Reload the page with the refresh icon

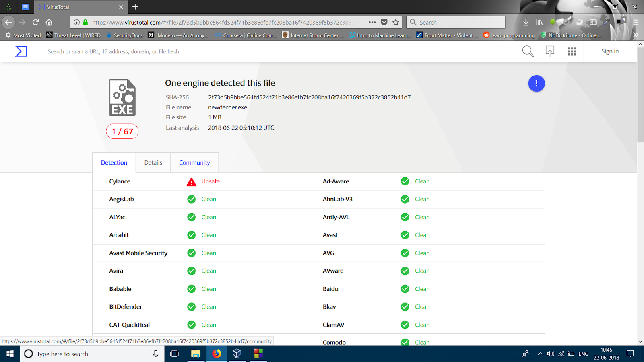(x=36, y=22)
